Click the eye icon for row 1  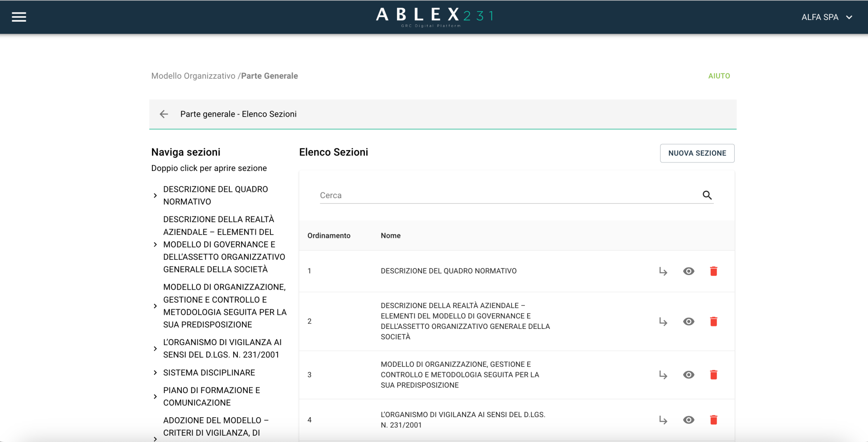[x=689, y=271]
